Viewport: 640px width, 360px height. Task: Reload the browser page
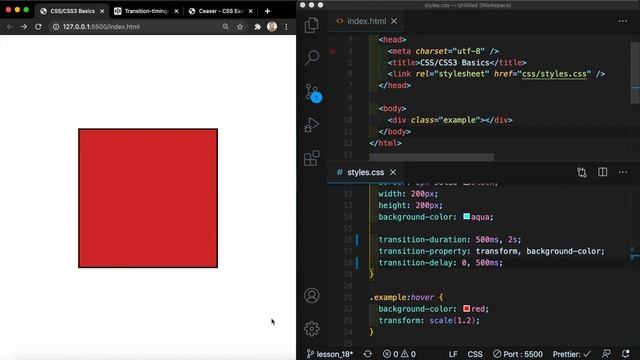click(x=38, y=27)
